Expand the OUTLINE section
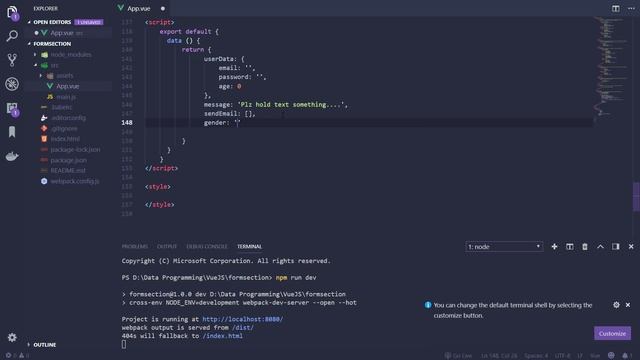 (x=42, y=345)
